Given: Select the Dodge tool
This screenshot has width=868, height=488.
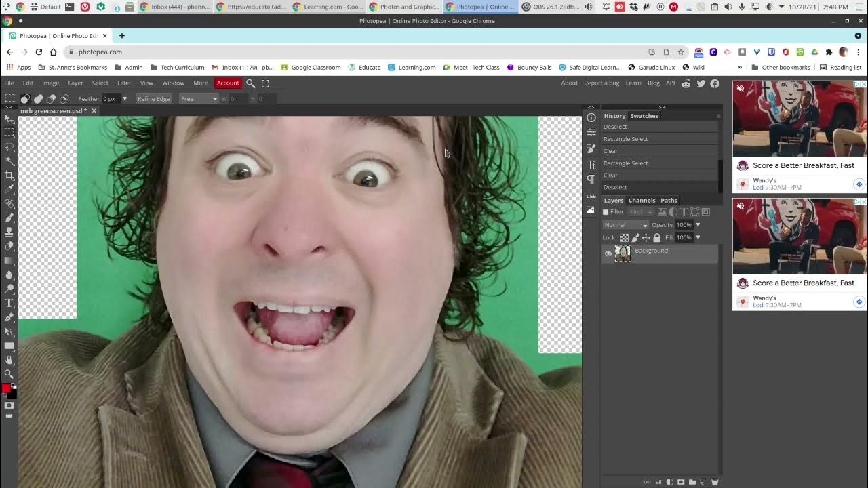Looking at the screenshot, I should pos(9,289).
